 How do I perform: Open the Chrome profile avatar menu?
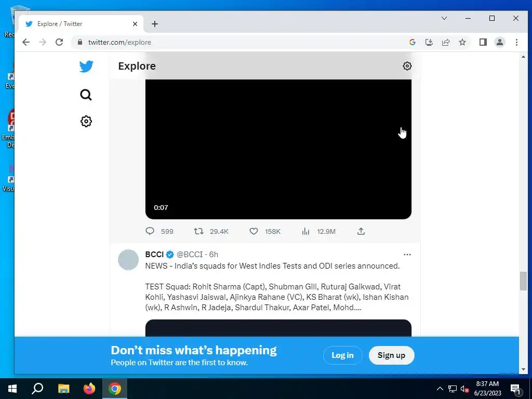point(500,42)
